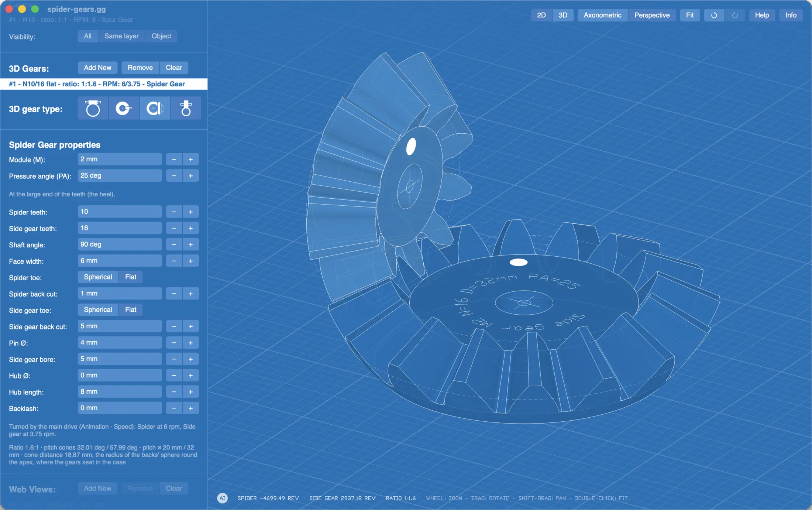Decrease Spider teeth count
The width and height of the screenshot is (812, 510).
click(x=174, y=212)
